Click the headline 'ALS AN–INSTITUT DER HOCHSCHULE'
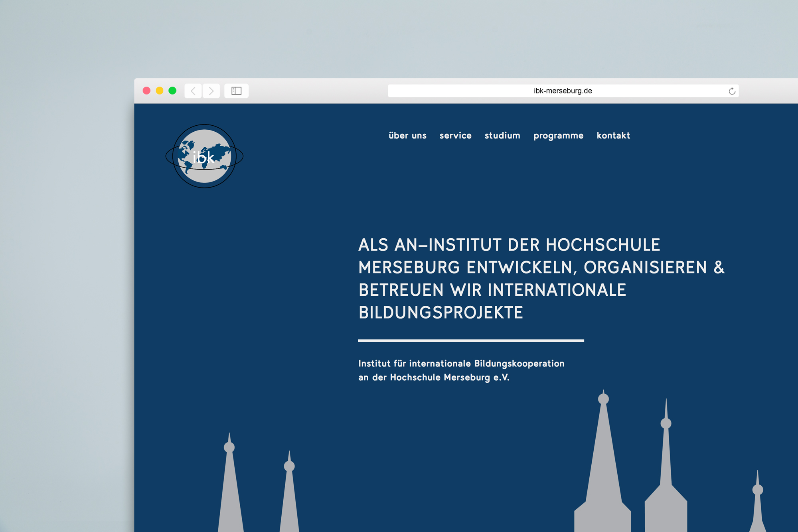This screenshot has width=798, height=532. tap(509, 245)
